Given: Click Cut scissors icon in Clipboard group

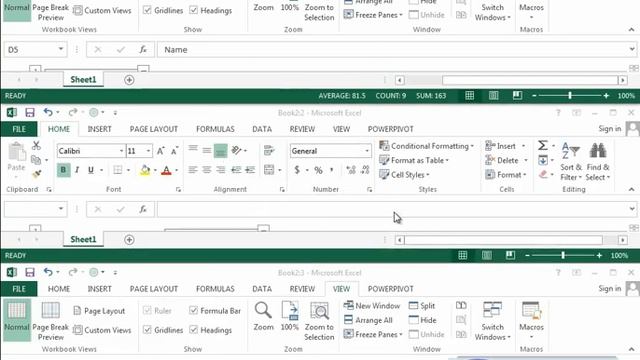Looking at the screenshot, I should pyautogui.click(x=36, y=145).
